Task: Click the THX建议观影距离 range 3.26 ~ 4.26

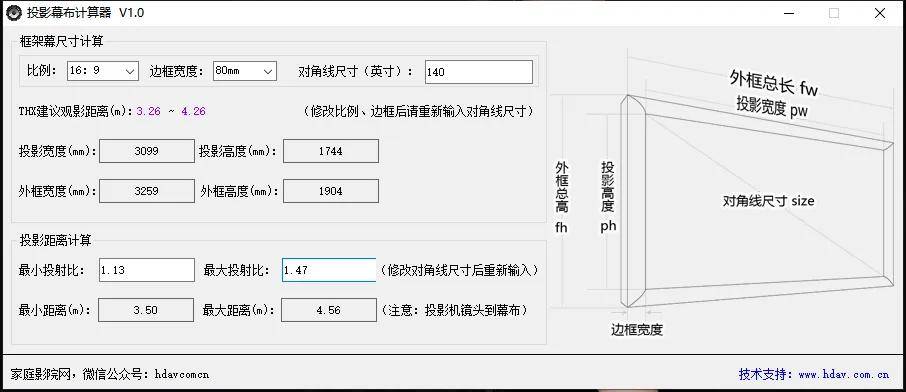Action: (171, 111)
